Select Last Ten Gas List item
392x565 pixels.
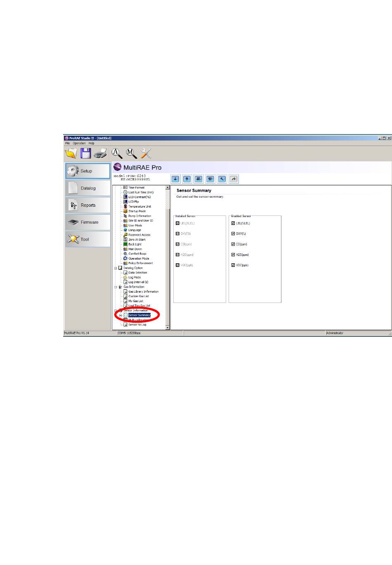[139, 306]
